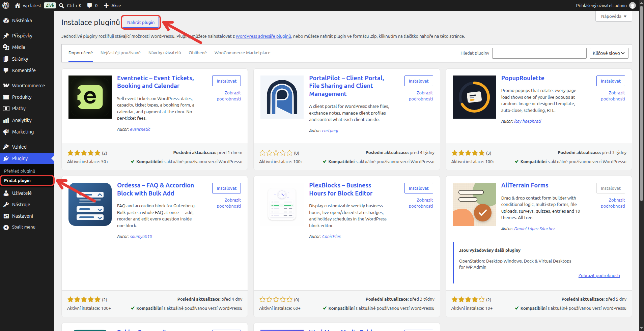Open Přehled pluginů submenu item
The width and height of the screenshot is (644, 331).
pyautogui.click(x=20, y=171)
